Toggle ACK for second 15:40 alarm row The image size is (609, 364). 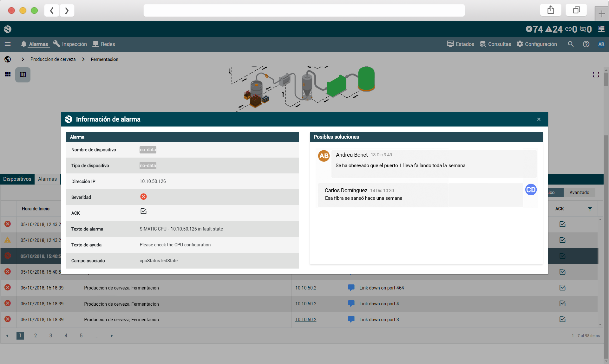[x=562, y=272]
